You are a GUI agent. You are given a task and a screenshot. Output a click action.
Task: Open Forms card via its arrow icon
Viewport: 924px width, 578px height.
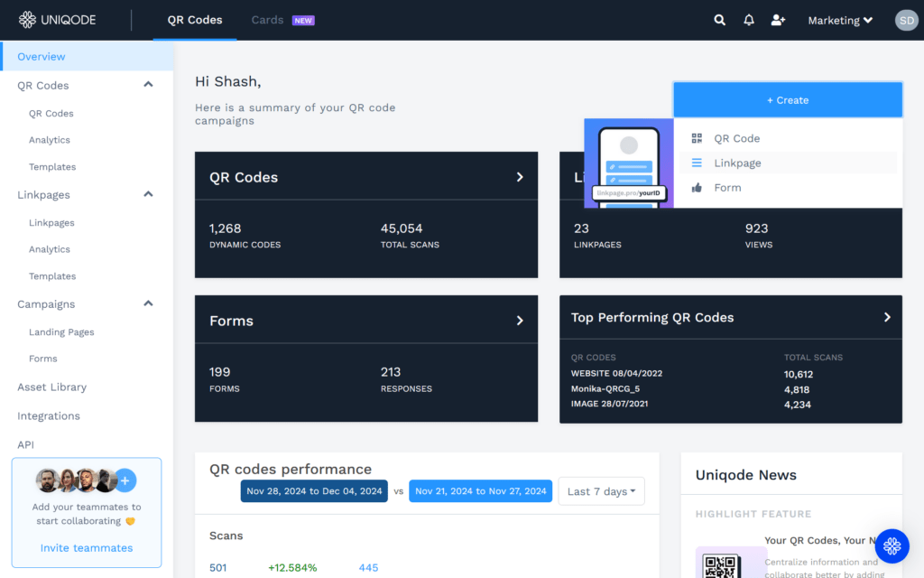521,320
